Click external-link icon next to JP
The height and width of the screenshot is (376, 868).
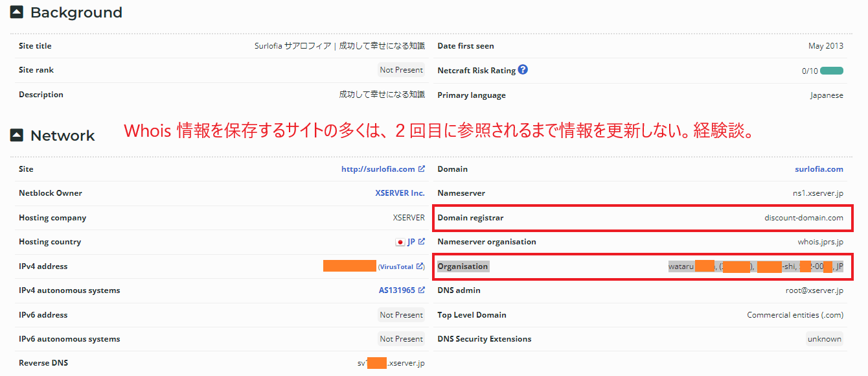click(x=422, y=242)
